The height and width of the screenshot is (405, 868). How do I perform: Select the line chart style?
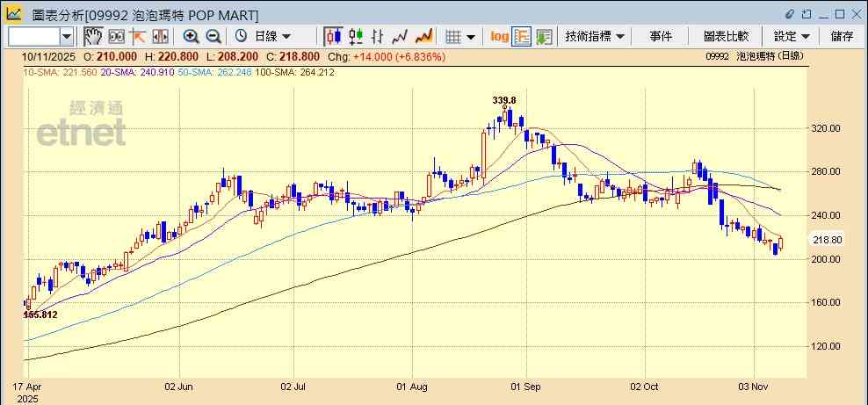point(401,36)
